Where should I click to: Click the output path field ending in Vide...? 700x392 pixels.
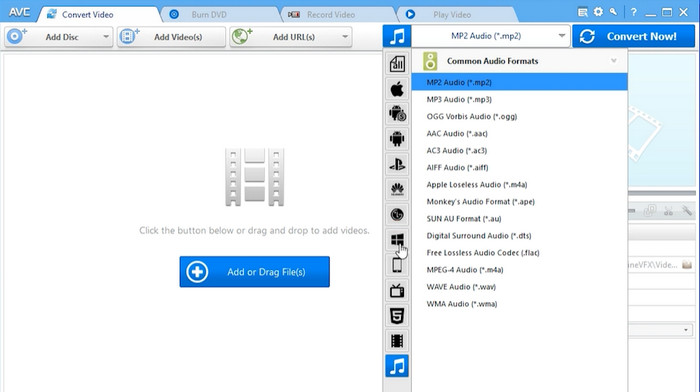pos(654,265)
